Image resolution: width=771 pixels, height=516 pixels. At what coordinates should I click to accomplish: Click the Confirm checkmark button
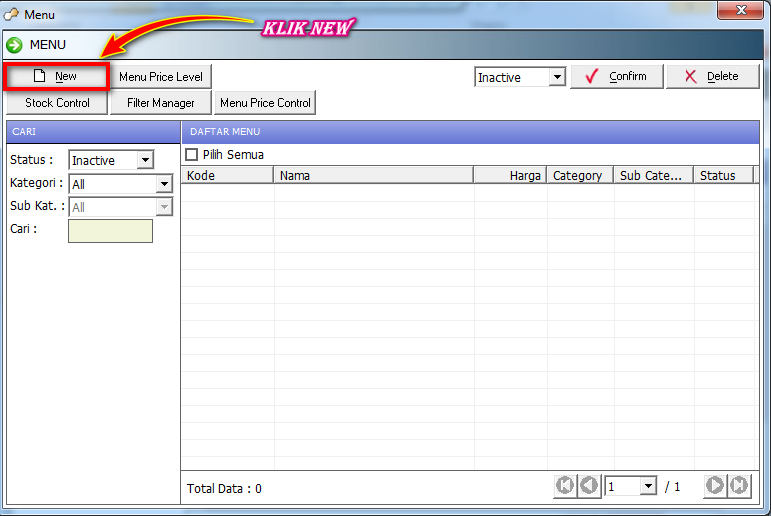[x=616, y=77]
